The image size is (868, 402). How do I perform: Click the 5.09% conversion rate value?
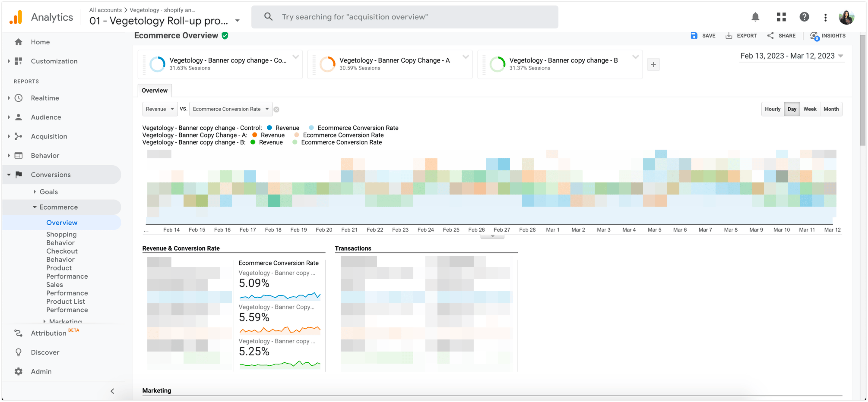[x=254, y=283]
